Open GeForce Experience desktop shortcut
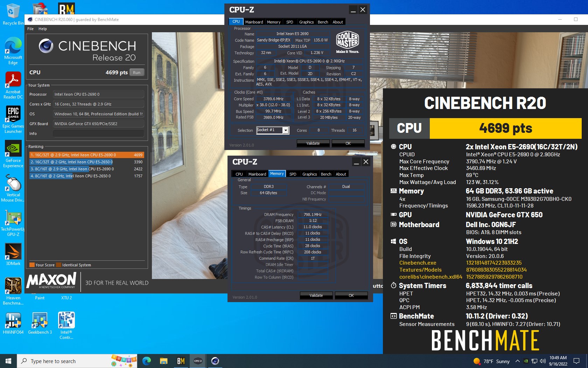Viewport: 588px width, 368px height. [13, 154]
